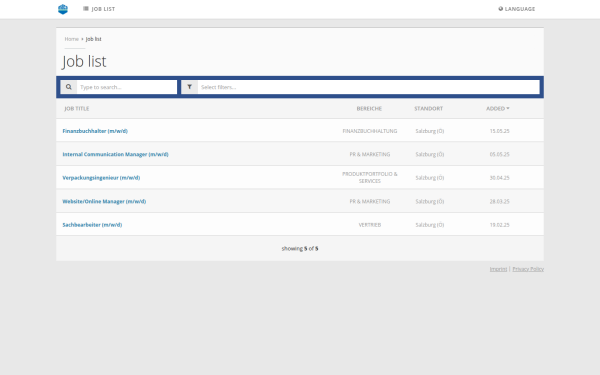Go to Home breadcrumb link
The height and width of the screenshot is (375, 600).
[72, 39]
